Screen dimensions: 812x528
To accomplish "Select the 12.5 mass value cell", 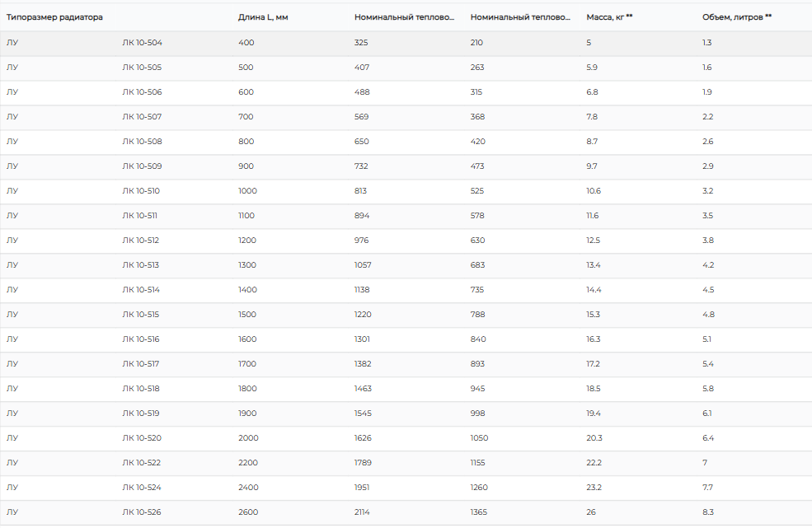I will (x=594, y=241).
